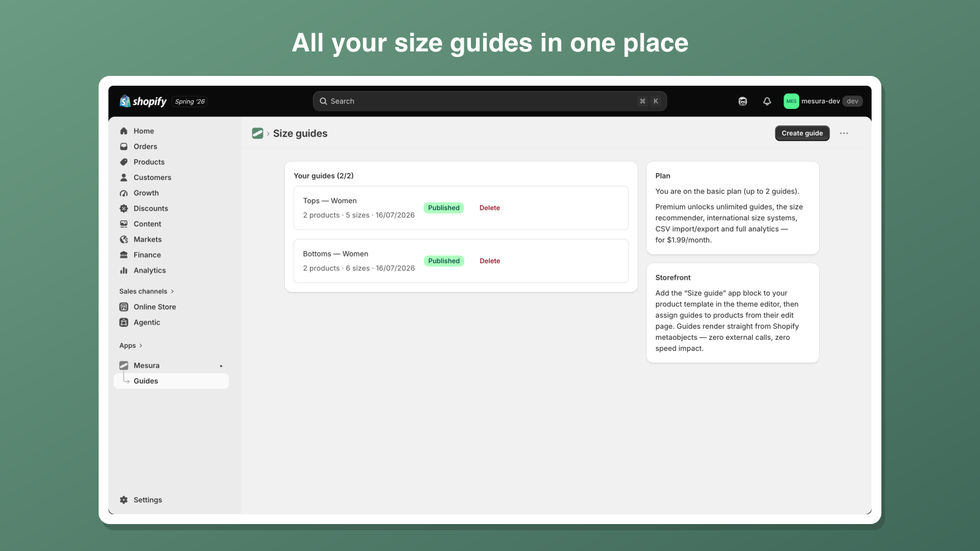Click the Analytics bar chart icon
This screenshot has height=551, width=980.
124,271
